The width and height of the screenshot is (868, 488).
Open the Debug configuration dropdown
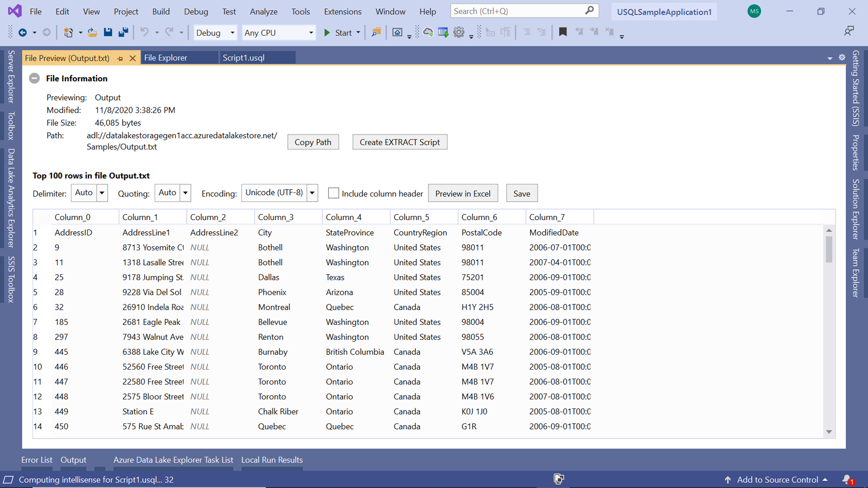pos(215,33)
